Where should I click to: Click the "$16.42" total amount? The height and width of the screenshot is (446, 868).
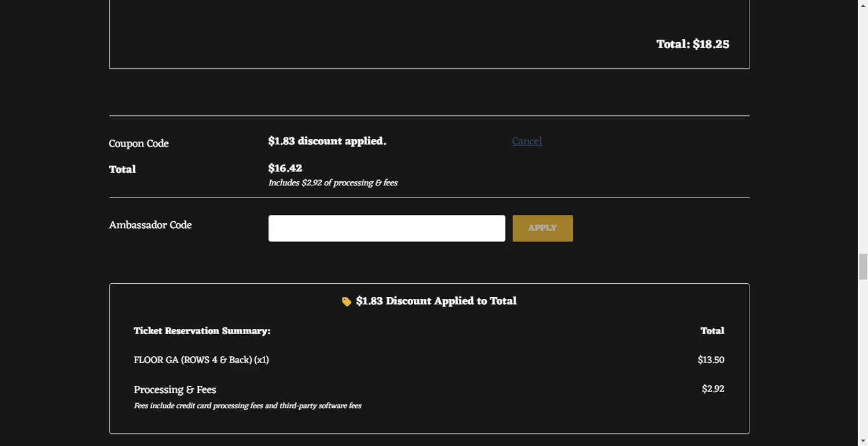(285, 169)
